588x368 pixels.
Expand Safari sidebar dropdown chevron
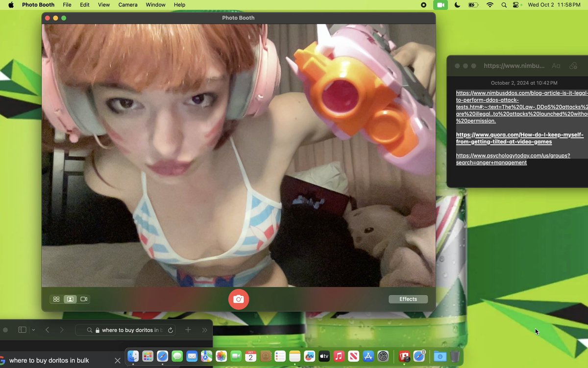coord(33,330)
